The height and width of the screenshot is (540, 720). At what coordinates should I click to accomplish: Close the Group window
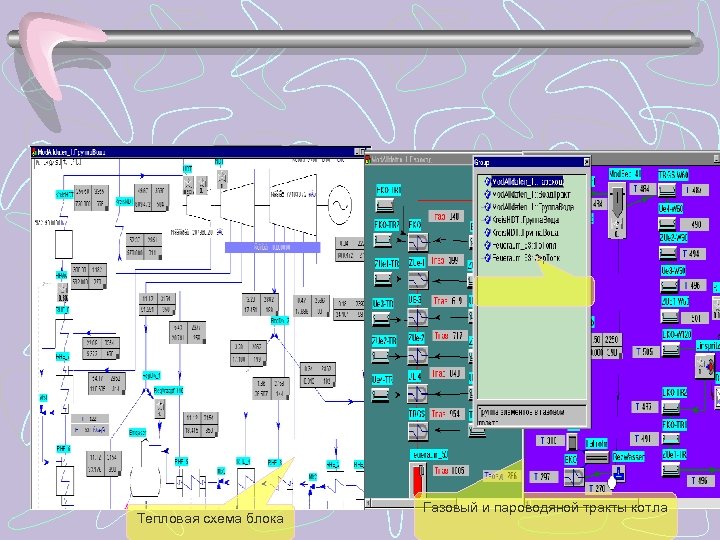click(x=586, y=162)
